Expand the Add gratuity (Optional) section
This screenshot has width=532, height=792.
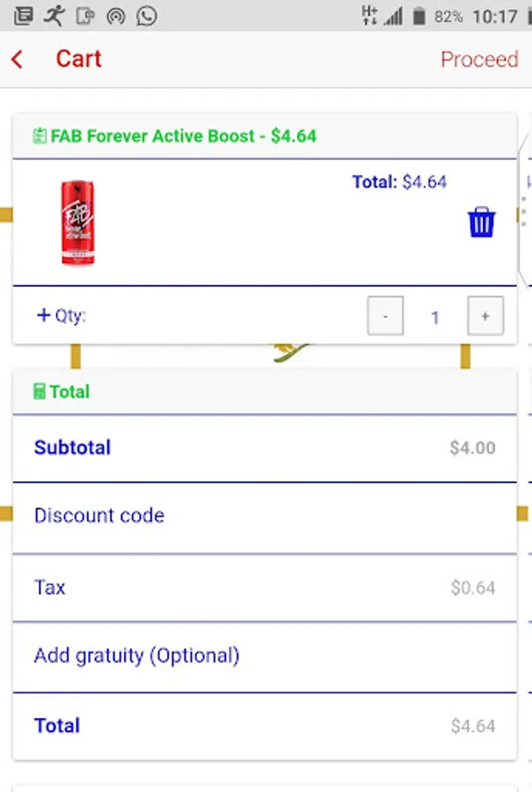(x=135, y=656)
